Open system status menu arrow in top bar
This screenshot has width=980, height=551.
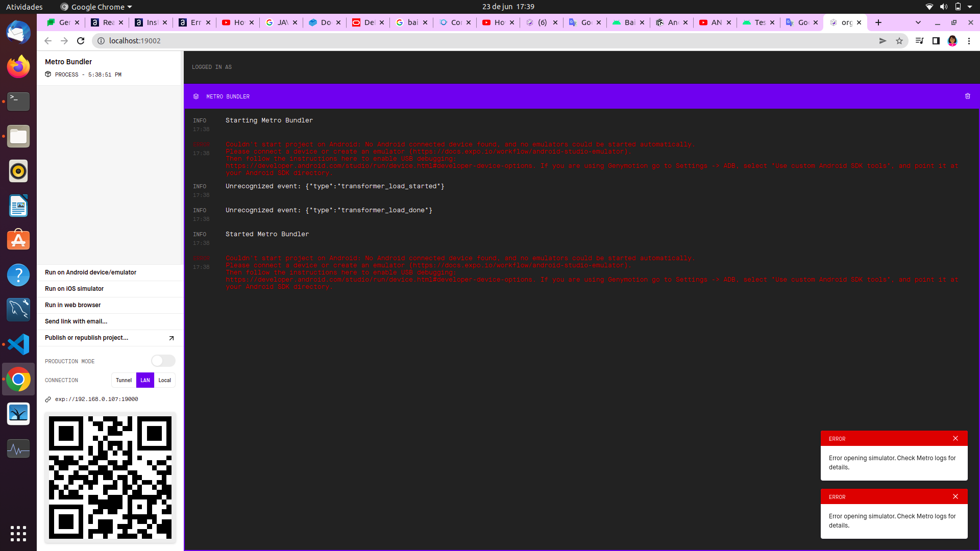pos(970,7)
